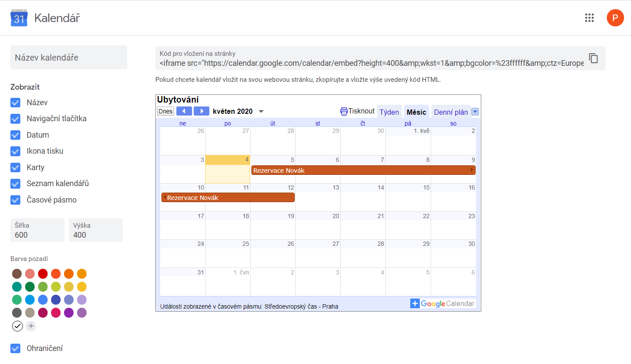631x364 pixels.
Task: Go to previous month with left arrow
Action: click(184, 111)
